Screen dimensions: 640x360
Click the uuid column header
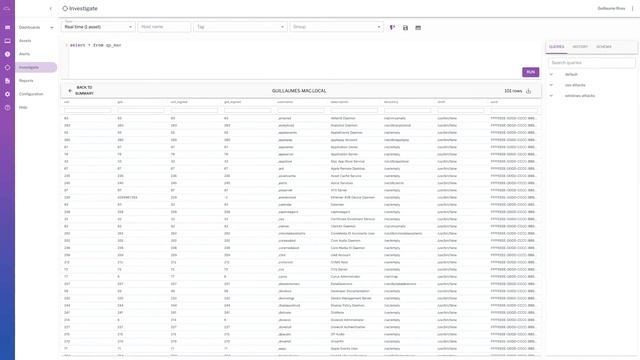[494, 102]
